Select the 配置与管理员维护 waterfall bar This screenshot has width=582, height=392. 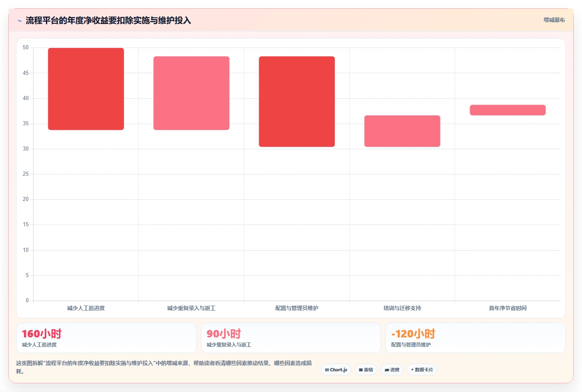coord(297,101)
